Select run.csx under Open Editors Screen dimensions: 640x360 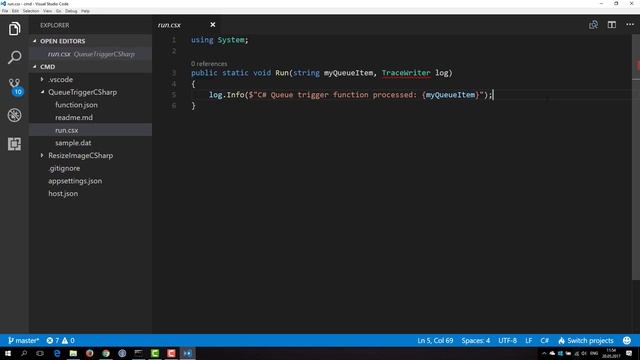pos(90,54)
